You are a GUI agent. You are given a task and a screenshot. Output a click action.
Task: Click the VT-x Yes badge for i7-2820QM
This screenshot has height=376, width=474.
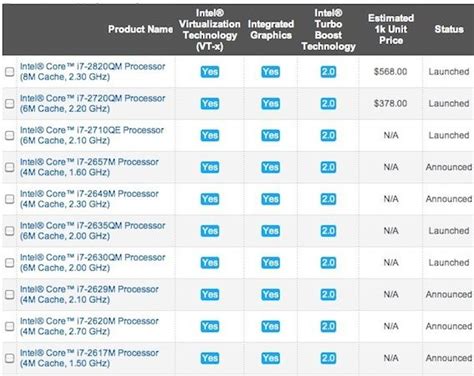coord(210,72)
